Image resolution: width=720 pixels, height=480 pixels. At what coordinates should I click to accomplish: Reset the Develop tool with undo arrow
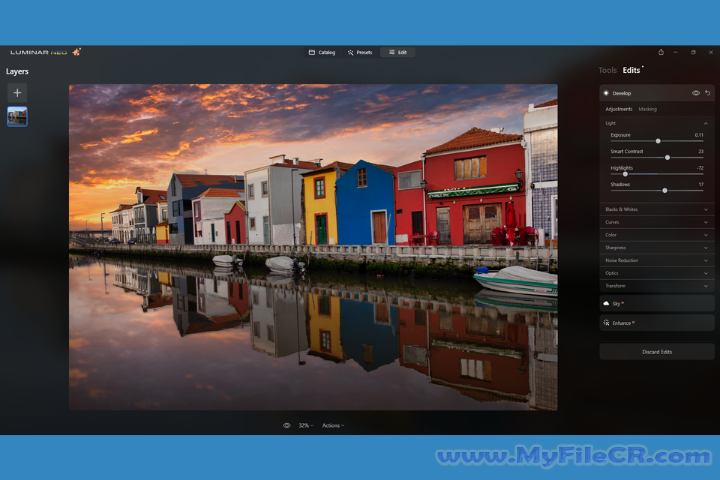tap(708, 93)
